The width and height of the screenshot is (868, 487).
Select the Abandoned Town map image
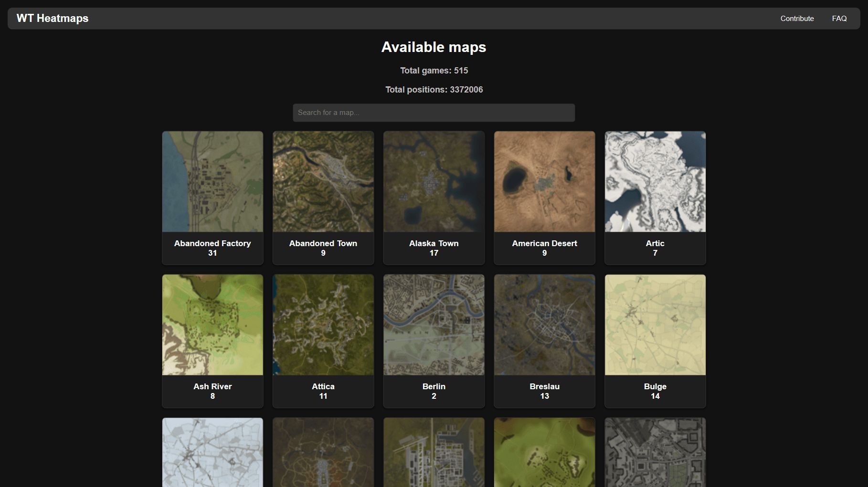point(323,182)
